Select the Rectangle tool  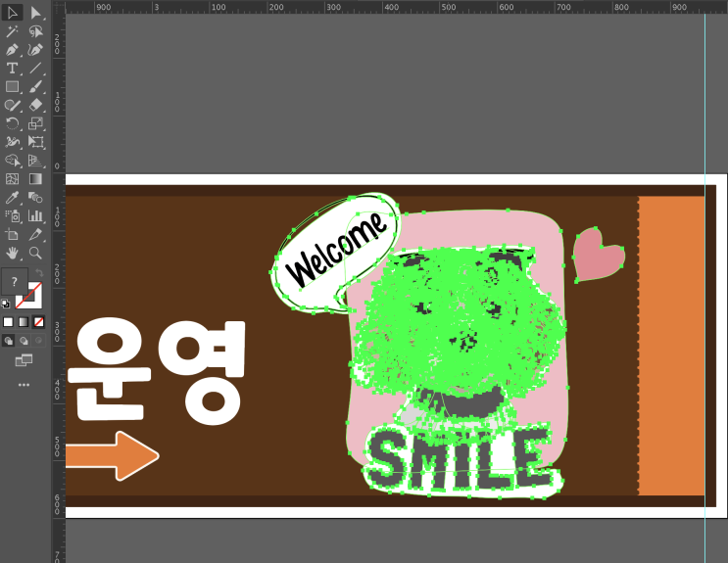(12, 87)
